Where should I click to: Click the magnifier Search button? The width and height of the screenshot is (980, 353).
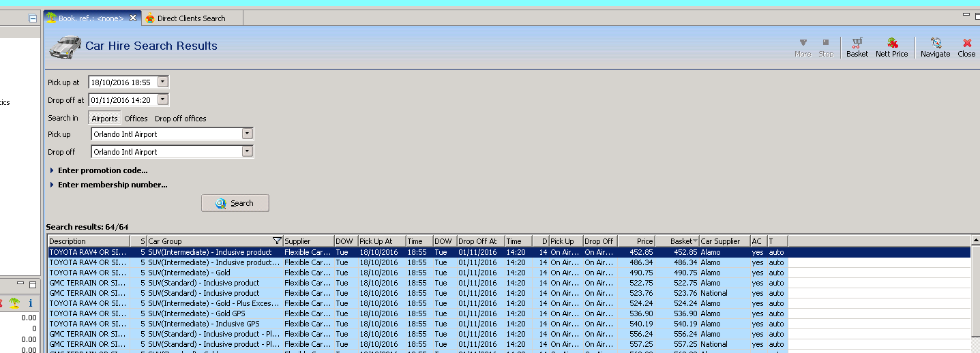235,203
